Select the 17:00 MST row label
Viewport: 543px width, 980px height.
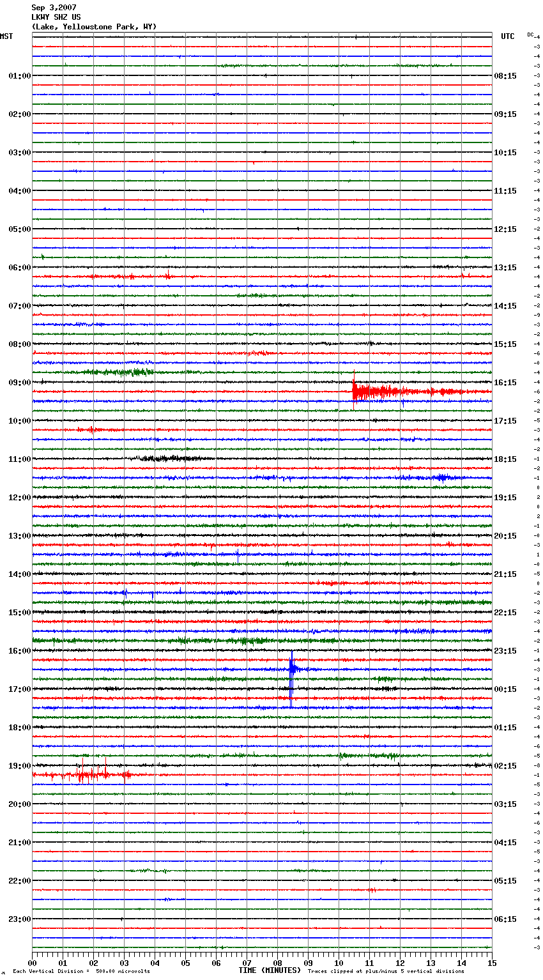coord(20,689)
